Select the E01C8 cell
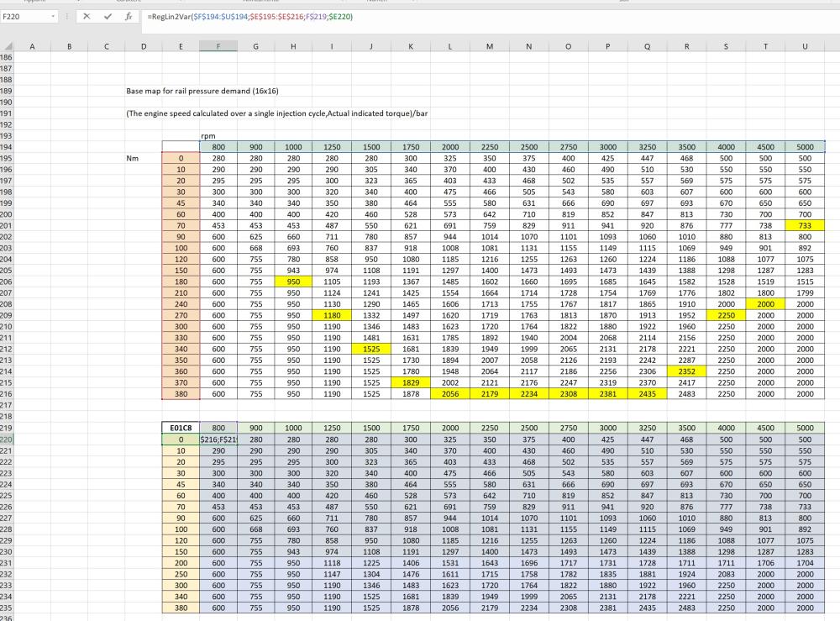 [x=181, y=428]
